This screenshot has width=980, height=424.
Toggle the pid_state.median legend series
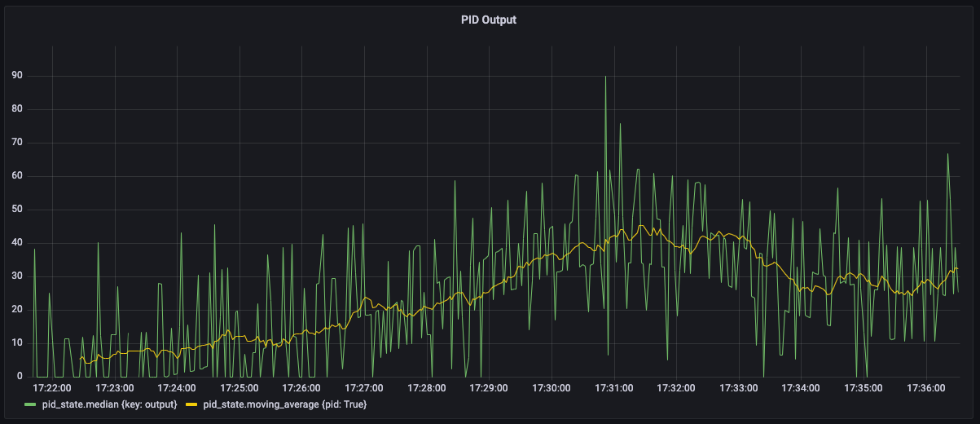pos(109,404)
